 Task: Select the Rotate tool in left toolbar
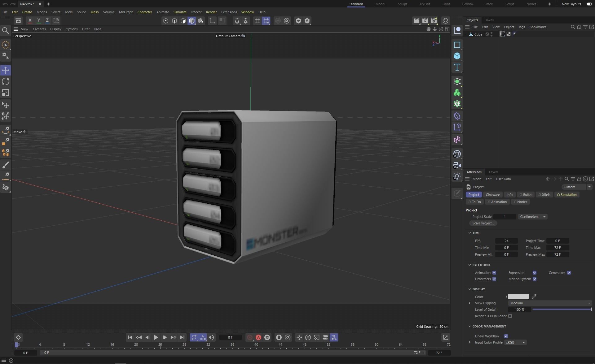[6, 81]
